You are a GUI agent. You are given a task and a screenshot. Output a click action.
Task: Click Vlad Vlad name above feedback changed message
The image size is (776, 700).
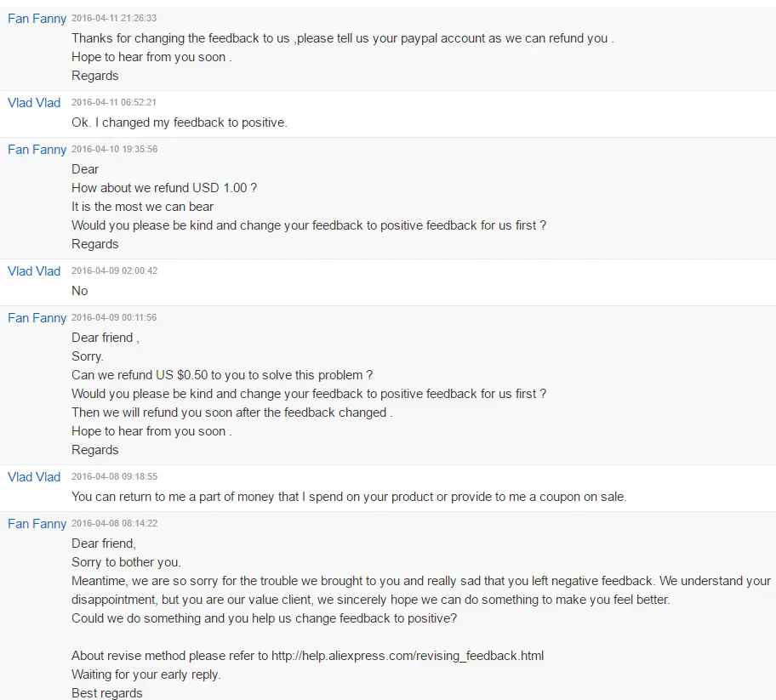coord(34,103)
